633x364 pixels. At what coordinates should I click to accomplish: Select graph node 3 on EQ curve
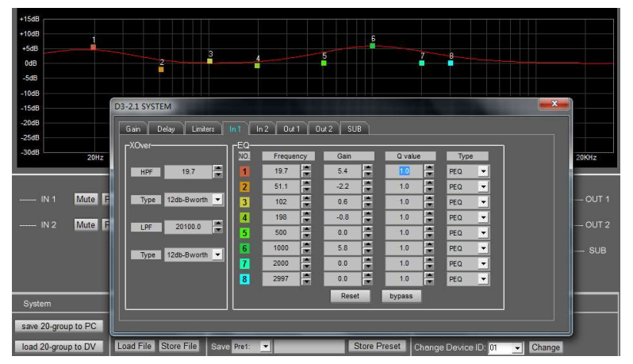click(210, 61)
